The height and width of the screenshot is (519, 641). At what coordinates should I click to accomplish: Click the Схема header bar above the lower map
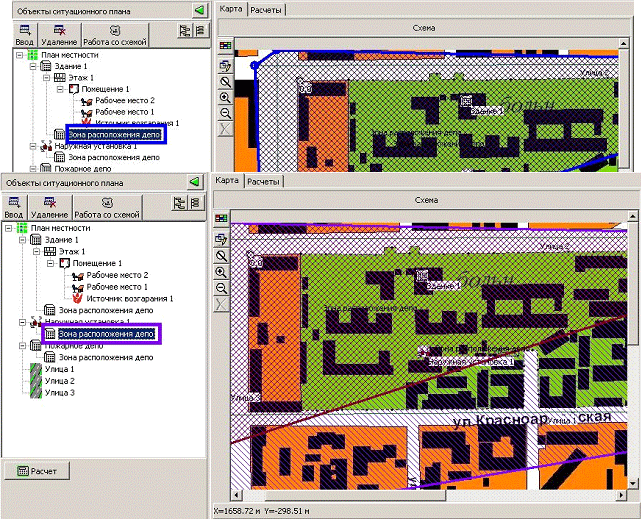pyautogui.click(x=423, y=200)
